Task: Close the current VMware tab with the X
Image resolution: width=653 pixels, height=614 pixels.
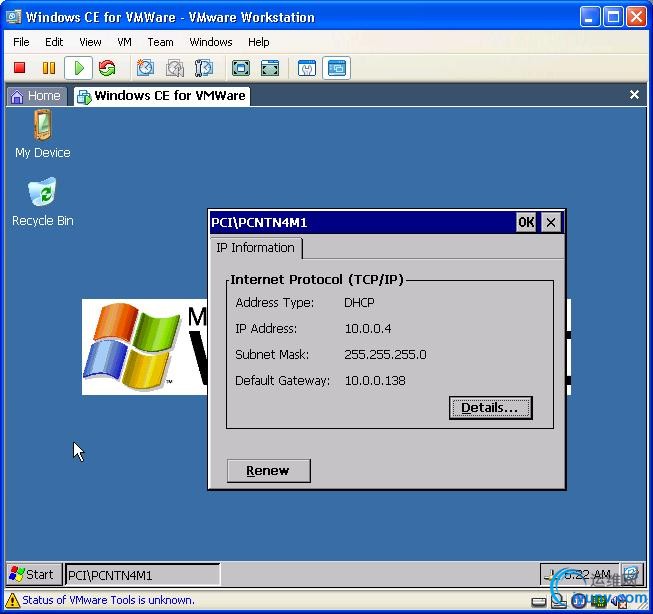Action: (x=634, y=95)
